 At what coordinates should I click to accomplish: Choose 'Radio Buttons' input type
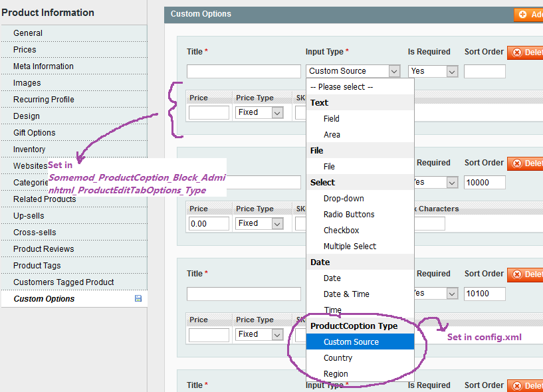349,215
